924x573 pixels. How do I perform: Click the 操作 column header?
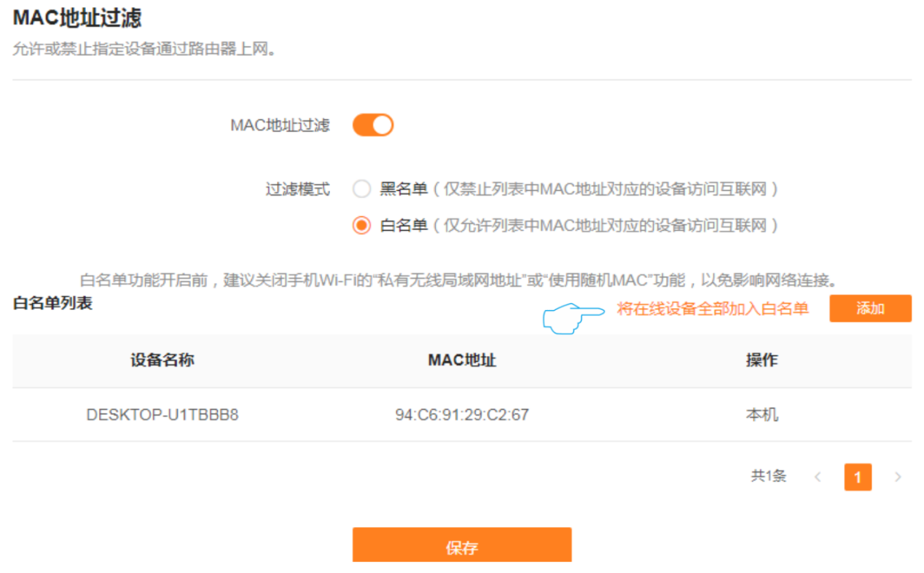point(761,360)
